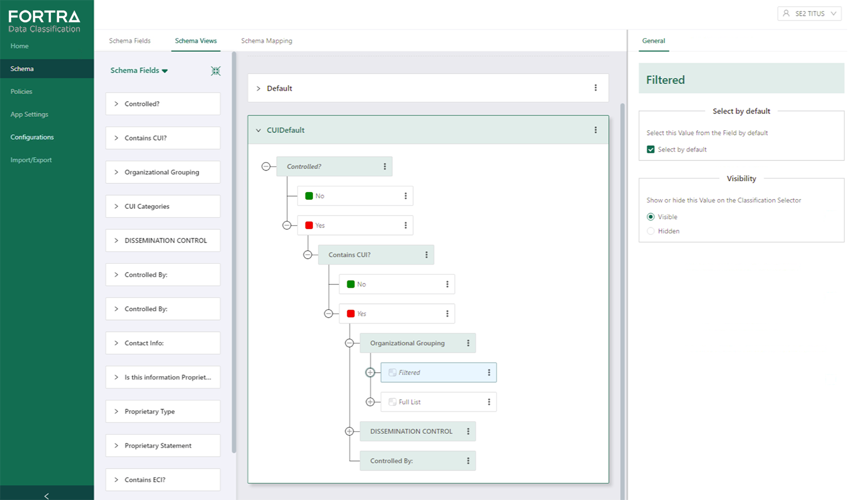Viewport: 868px width, 500px height.
Task: Open Policies in the left navigation
Action: (x=21, y=91)
